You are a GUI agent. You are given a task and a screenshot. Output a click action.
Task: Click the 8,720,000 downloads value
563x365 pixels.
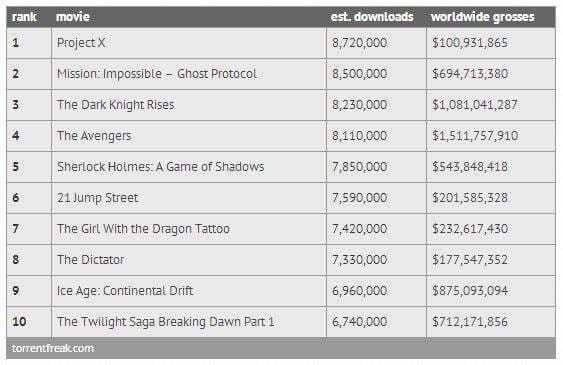[x=359, y=43]
